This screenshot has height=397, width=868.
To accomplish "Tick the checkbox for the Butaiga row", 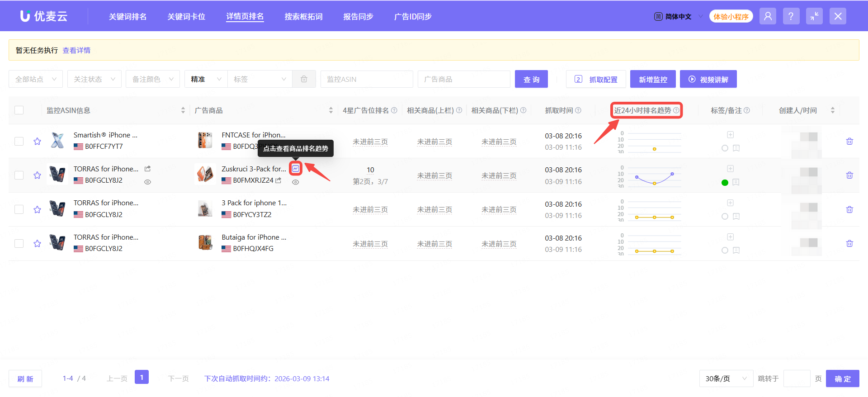I will pos(19,243).
